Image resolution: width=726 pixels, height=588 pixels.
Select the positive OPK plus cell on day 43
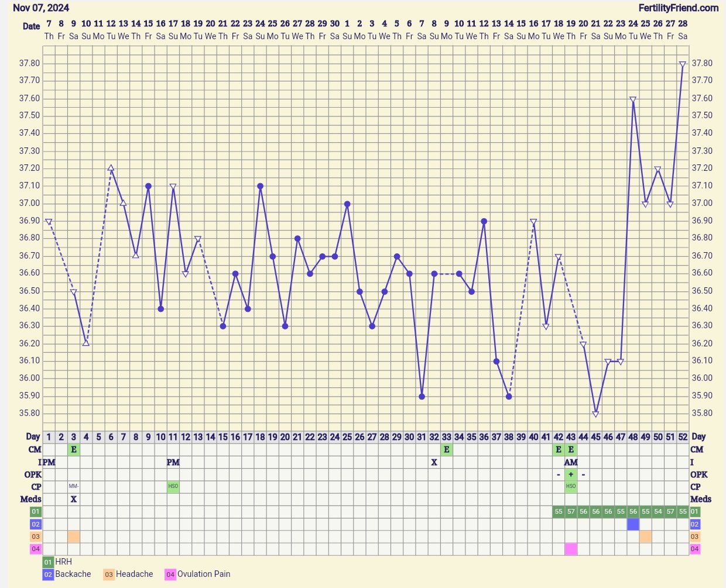571,474
